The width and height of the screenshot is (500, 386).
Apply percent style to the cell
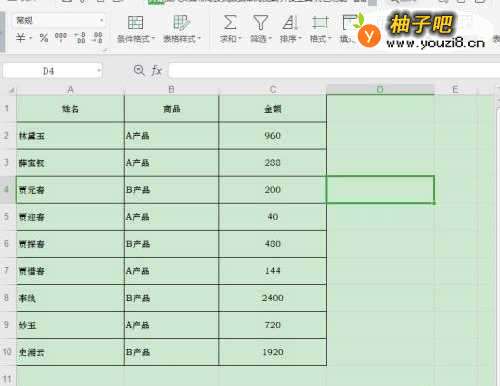pyautogui.click(x=44, y=38)
